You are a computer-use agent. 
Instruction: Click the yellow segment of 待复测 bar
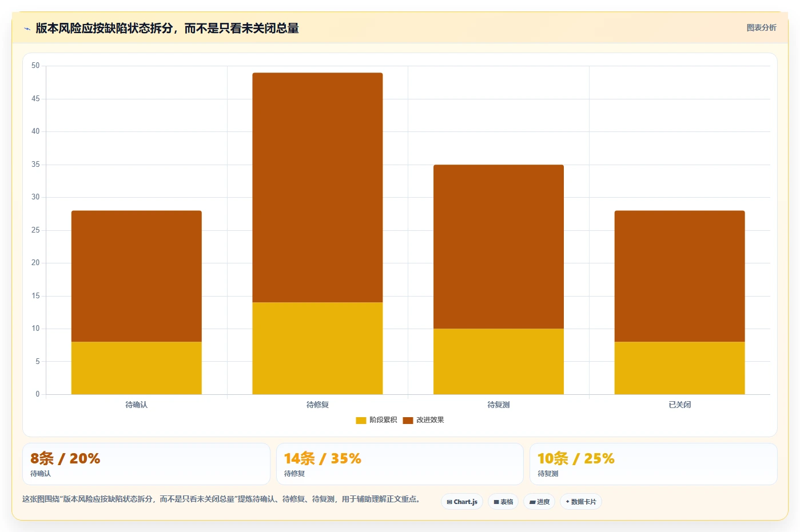[x=499, y=361]
